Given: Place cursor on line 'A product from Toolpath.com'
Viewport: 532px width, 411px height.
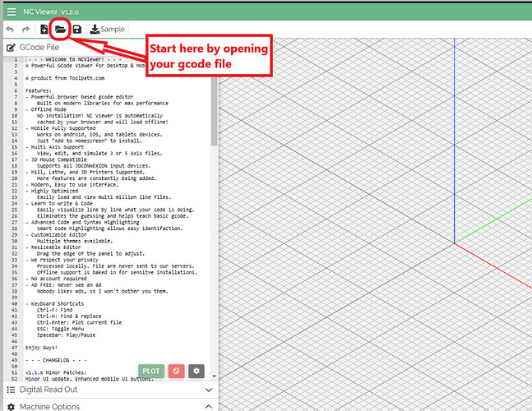Looking at the screenshot, I should [65, 78].
